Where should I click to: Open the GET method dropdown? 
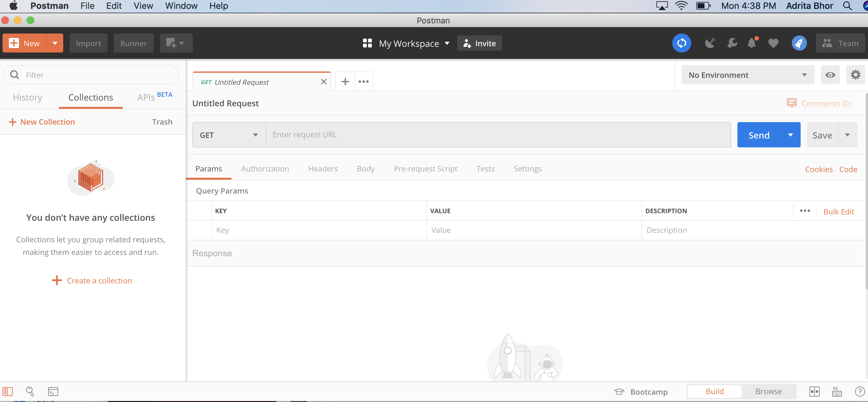228,134
